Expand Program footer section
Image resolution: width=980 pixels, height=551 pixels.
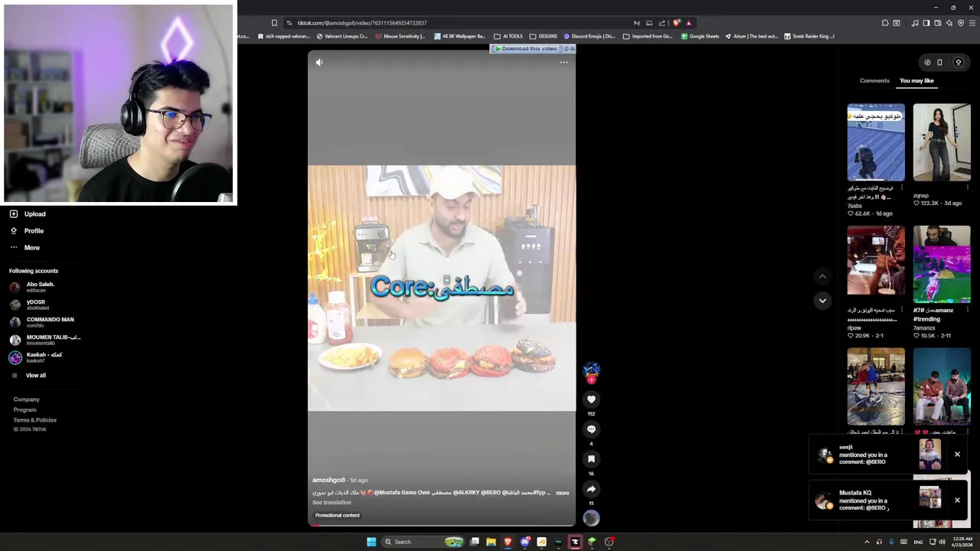[24, 409]
